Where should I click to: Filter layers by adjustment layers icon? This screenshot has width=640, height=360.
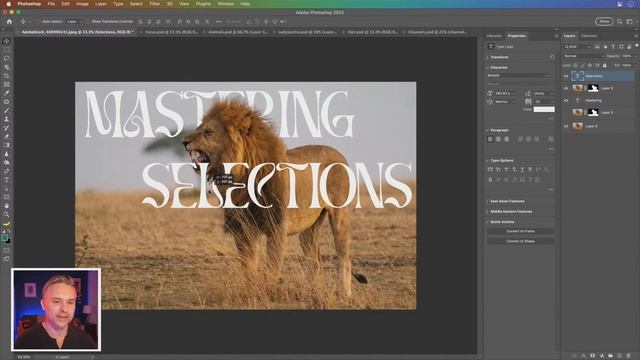(605, 47)
